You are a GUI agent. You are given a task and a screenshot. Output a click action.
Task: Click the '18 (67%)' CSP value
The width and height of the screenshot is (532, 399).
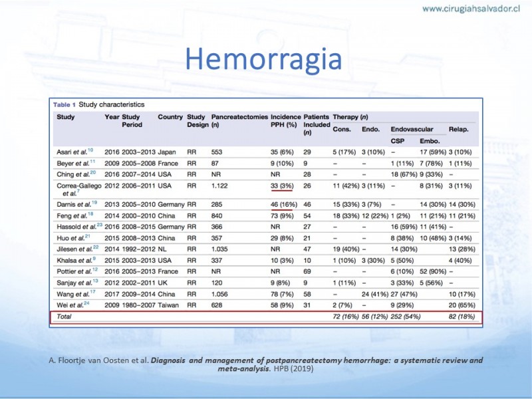(404, 174)
